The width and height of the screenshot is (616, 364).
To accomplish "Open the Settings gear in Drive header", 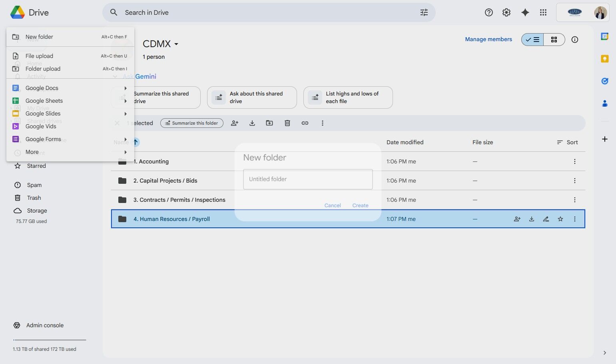I will pos(506,12).
